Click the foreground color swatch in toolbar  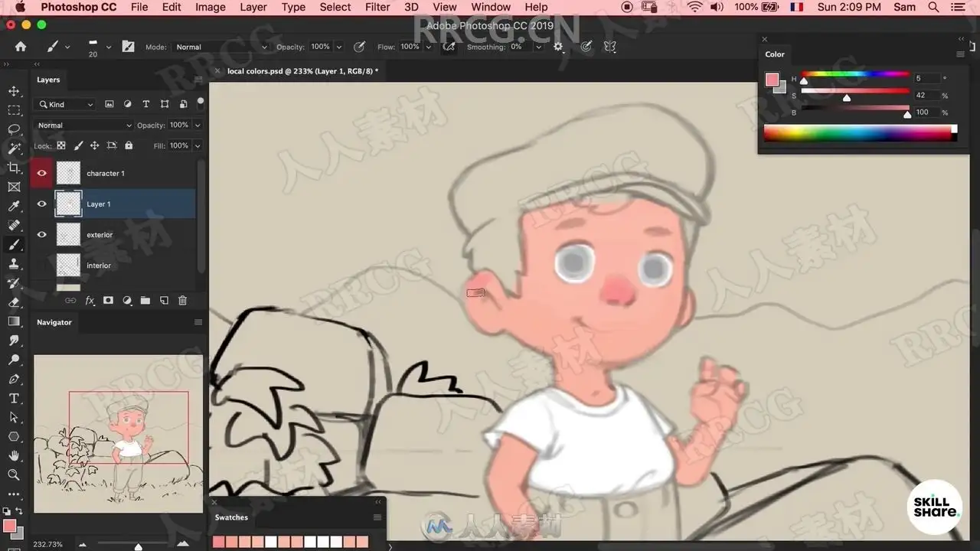tap(9, 526)
